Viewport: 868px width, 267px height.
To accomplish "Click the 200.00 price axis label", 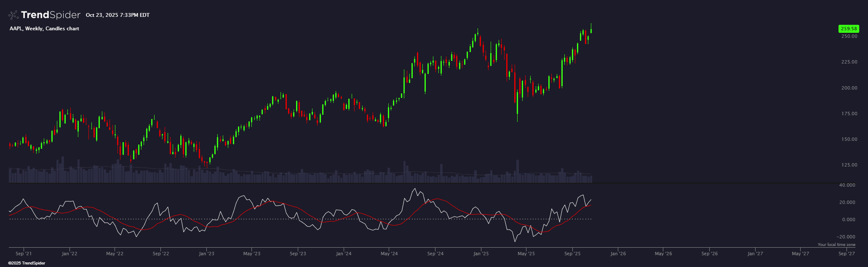I will (x=849, y=88).
